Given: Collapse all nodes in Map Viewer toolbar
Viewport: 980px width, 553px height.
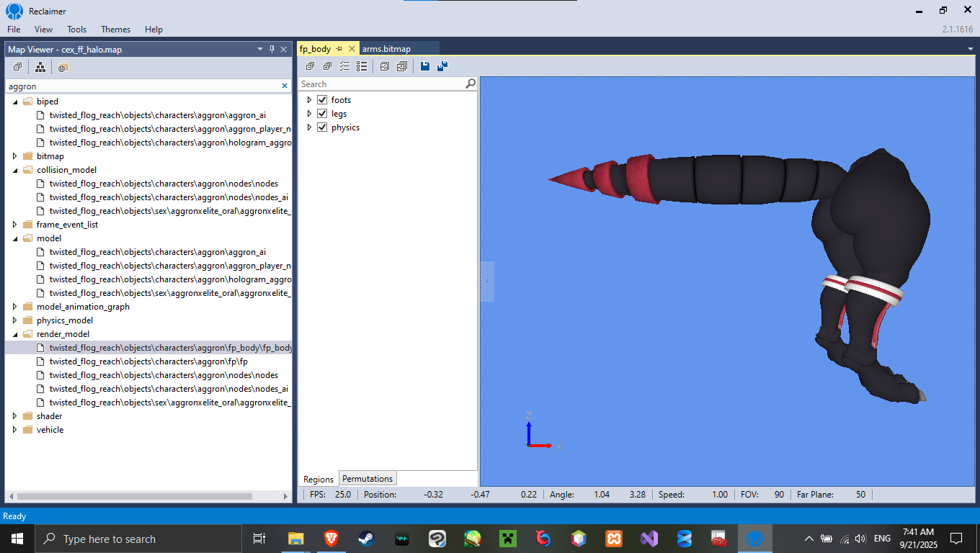Looking at the screenshot, I should pos(17,67).
